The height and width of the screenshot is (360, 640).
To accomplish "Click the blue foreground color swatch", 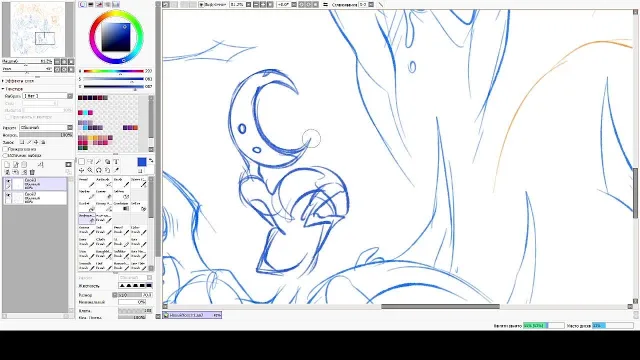I will tap(142, 162).
